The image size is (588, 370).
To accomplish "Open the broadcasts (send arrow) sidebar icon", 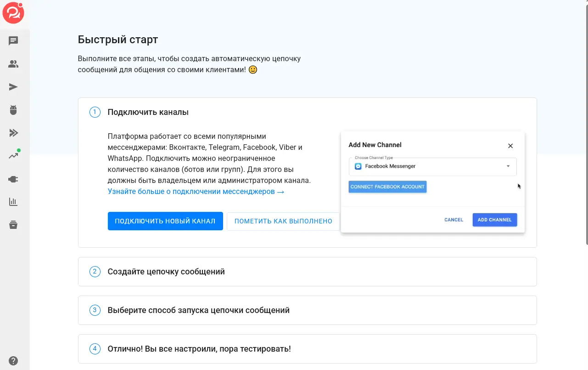I will (x=13, y=86).
